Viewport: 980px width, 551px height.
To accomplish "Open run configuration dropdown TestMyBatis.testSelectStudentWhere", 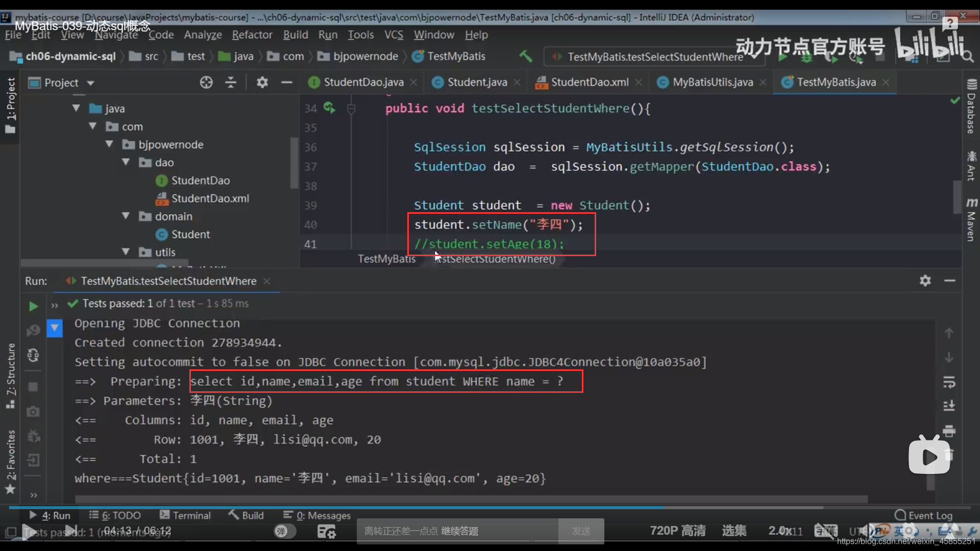I will tap(655, 56).
